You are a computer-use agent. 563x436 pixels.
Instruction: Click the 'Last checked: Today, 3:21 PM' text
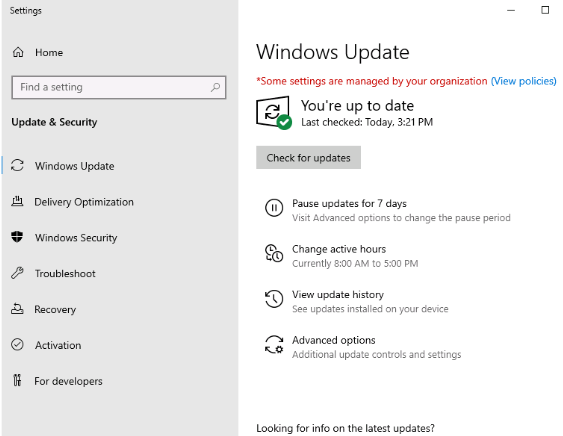(x=367, y=122)
